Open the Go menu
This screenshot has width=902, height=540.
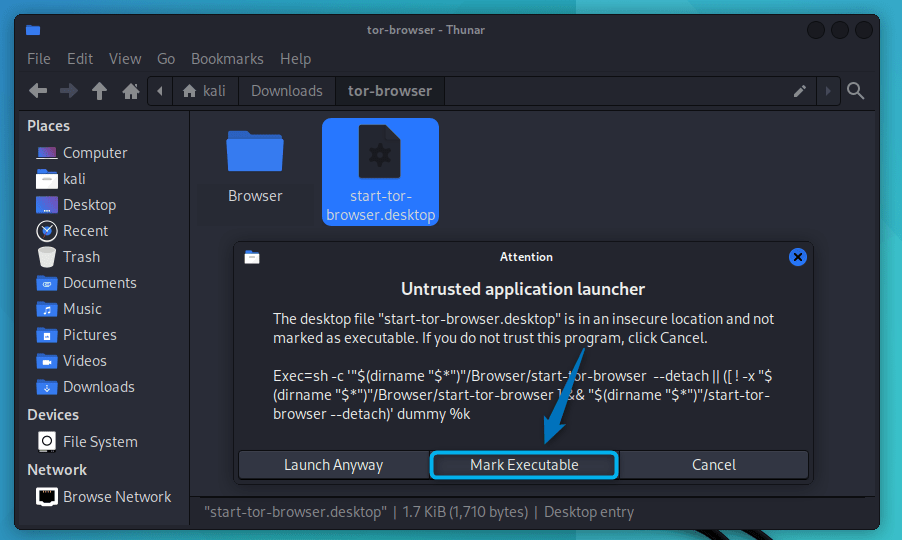click(166, 59)
